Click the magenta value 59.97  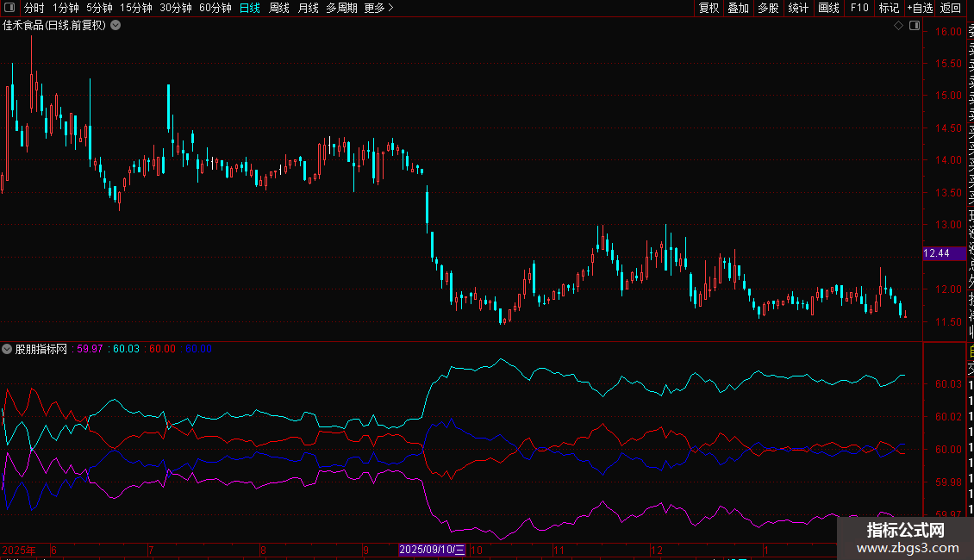click(x=90, y=349)
